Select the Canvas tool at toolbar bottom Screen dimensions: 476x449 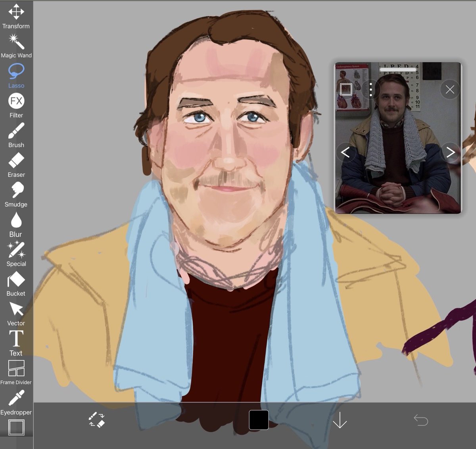pos(16,428)
